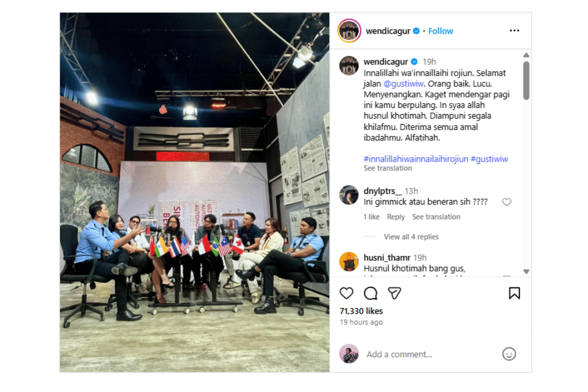Screen dimensions: 588x392
Task: Share post using paper plane icon
Action: coord(394,293)
